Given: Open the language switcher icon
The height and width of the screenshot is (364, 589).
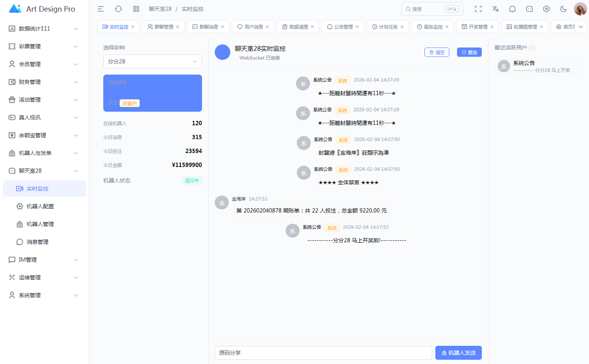Looking at the screenshot, I should (x=495, y=9).
